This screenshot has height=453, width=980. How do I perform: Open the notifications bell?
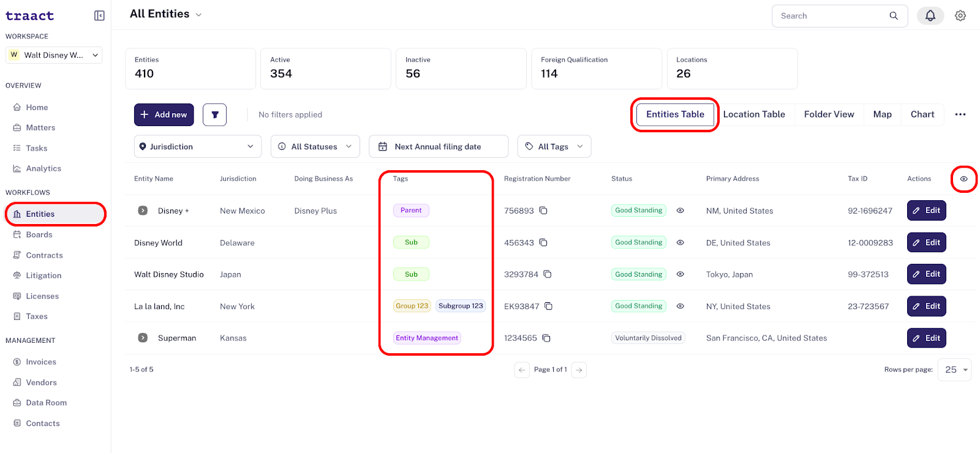(930, 16)
